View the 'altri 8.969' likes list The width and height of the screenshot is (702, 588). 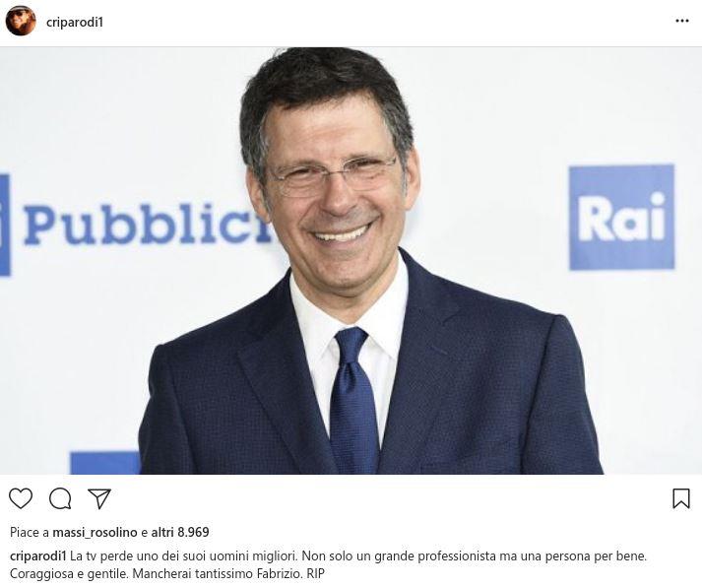[180, 533]
